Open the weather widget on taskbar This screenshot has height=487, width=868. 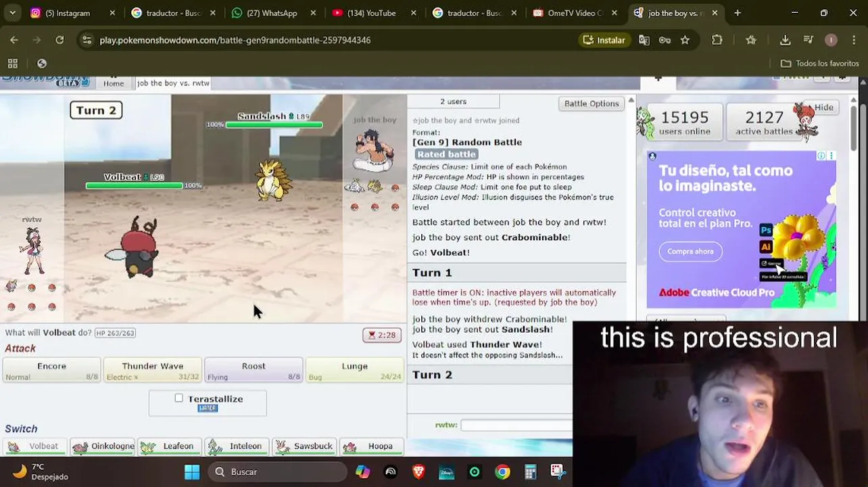(x=42, y=471)
